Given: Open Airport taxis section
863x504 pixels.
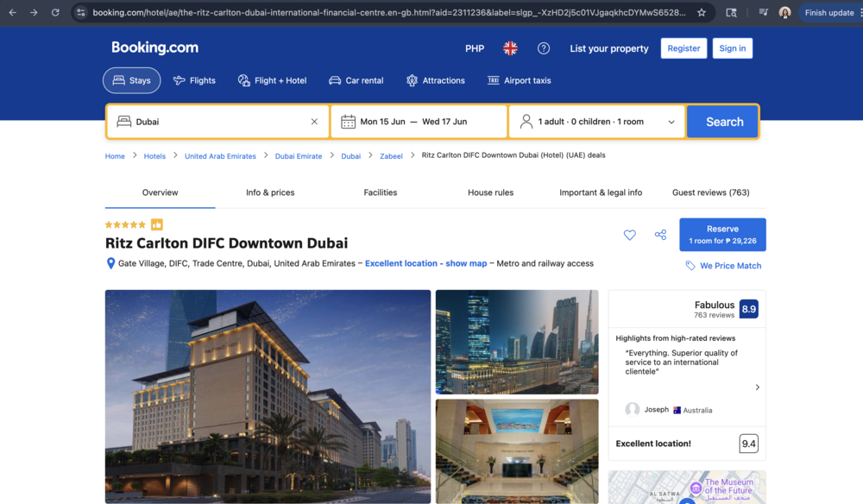Looking at the screenshot, I should pos(519,80).
